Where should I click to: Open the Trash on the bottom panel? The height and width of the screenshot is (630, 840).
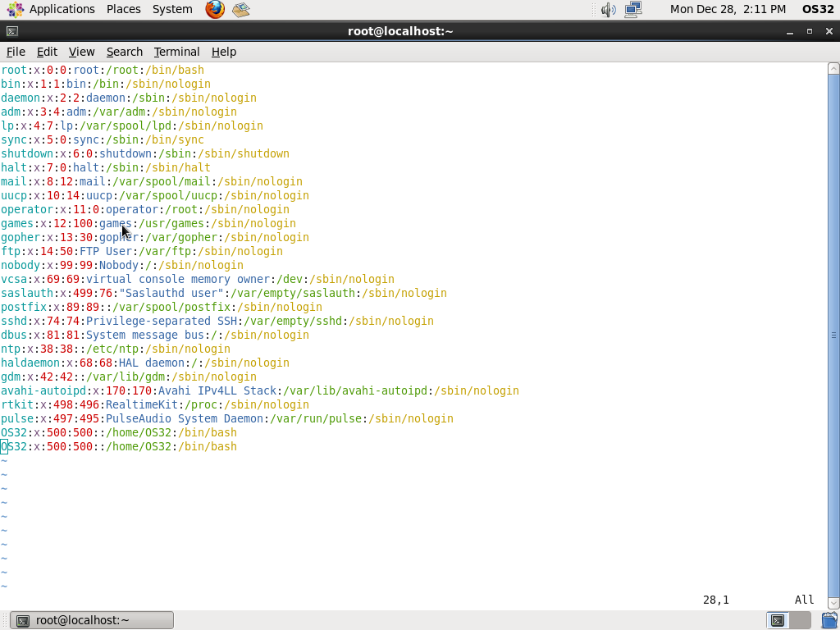pyautogui.click(x=829, y=621)
